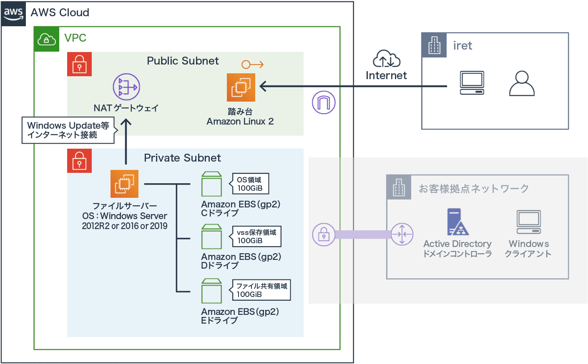The height and width of the screenshot is (364, 588).
Task: Click the EBS volume icon for C drive
Action: [211, 184]
